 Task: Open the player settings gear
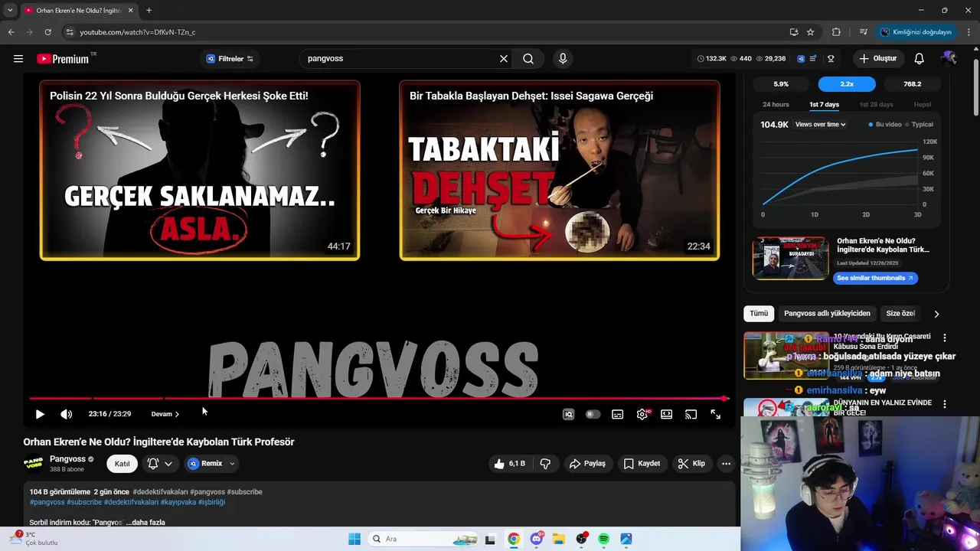[642, 414]
